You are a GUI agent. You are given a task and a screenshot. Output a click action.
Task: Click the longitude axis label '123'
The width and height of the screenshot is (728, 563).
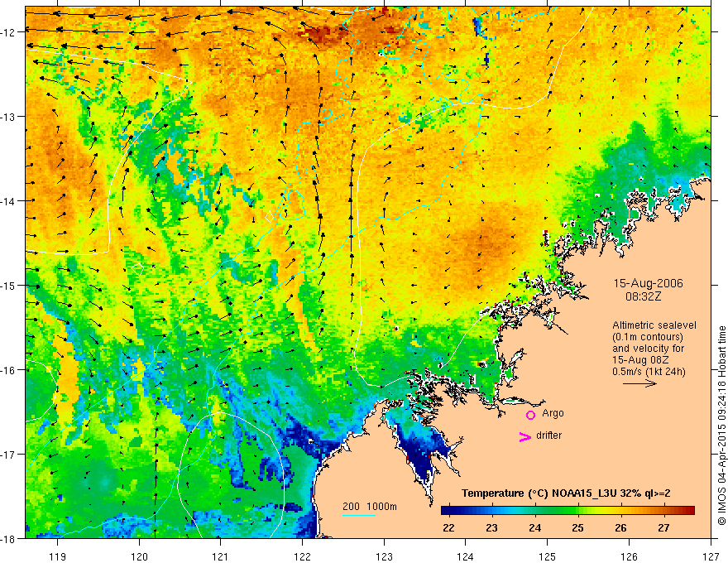[x=384, y=556]
